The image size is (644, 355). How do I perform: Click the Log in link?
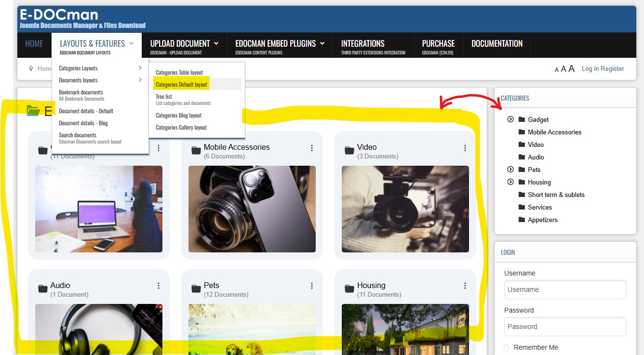(590, 69)
